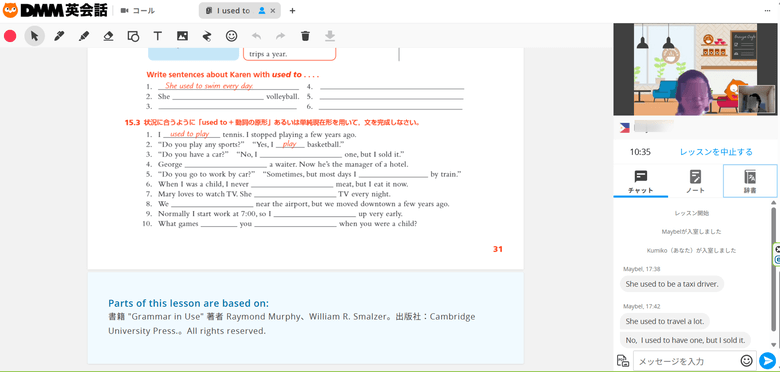The image size is (780, 372).
Task: Open the 辞書 dictionary tab
Action: 750,181
